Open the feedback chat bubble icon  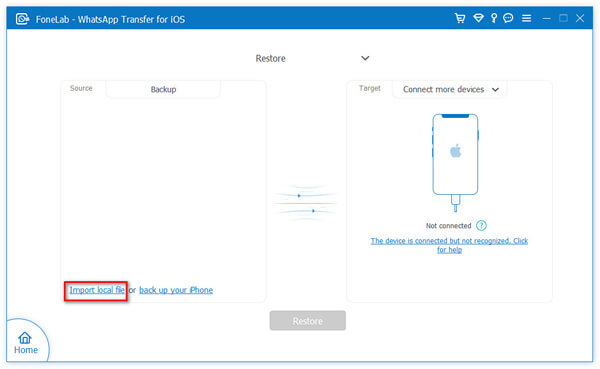pos(508,18)
